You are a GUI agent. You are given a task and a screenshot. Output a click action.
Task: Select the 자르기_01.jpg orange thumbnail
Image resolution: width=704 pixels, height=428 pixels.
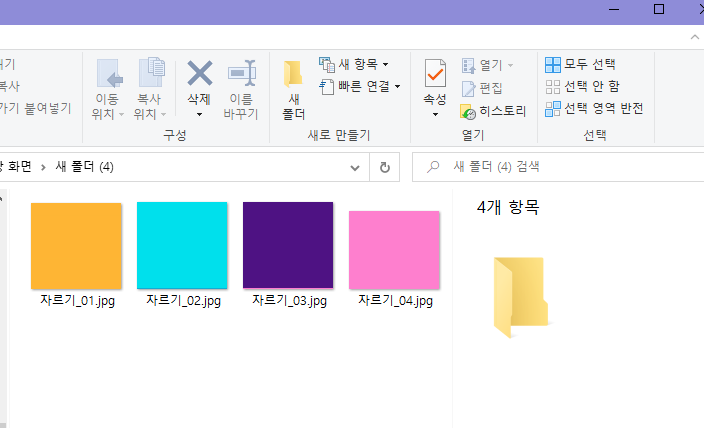76,246
